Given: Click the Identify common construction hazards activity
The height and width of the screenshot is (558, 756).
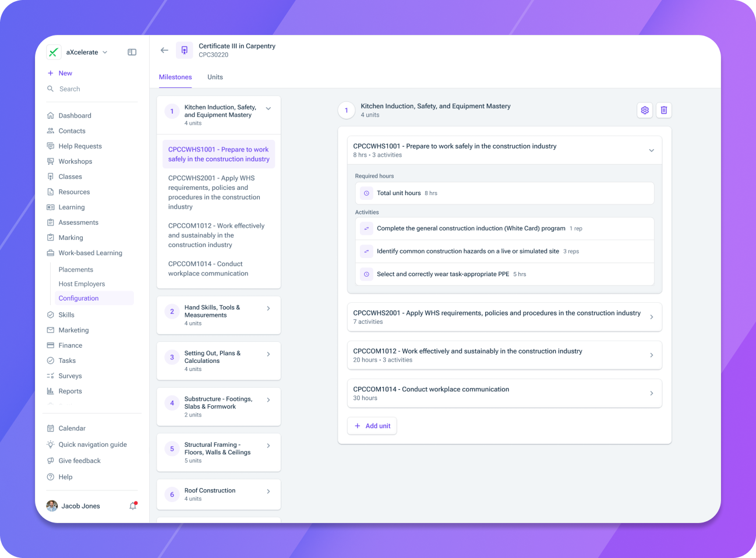Looking at the screenshot, I should [x=504, y=251].
